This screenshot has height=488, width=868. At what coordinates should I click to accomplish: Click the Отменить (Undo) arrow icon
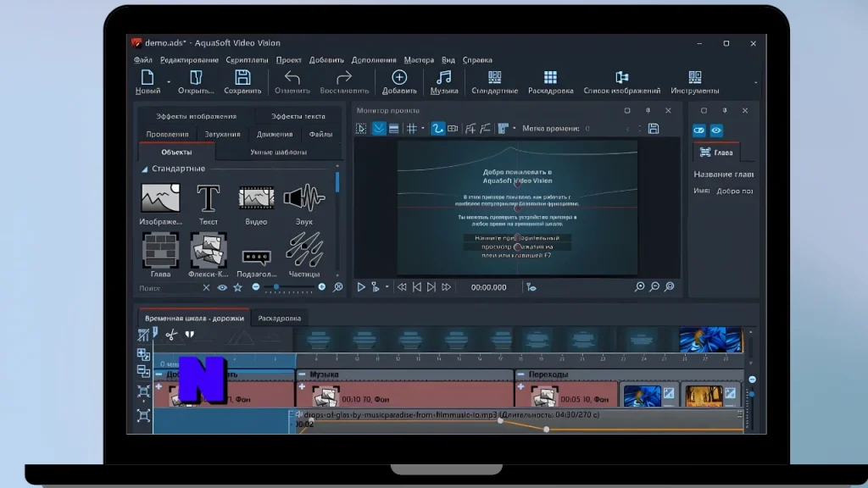coord(292,77)
